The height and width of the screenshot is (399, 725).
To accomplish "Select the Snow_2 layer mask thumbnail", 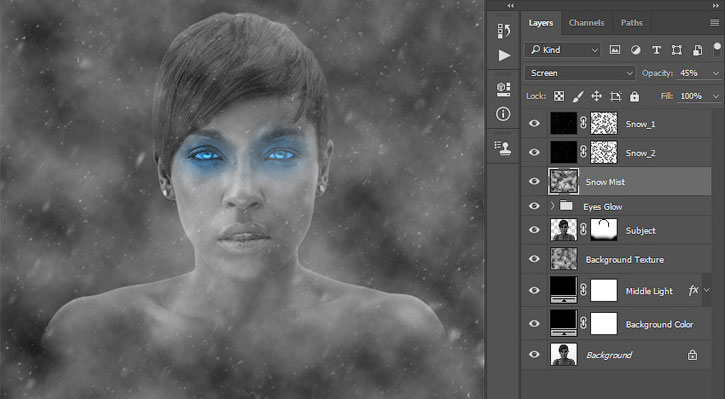I will coord(604,153).
